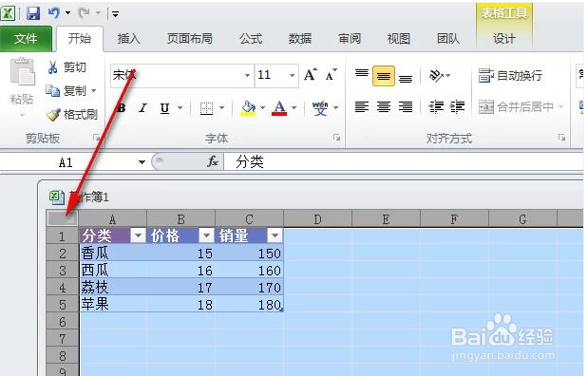
Task: Switch to the 插入 ribbon tab
Action: click(x=128, y=38)
